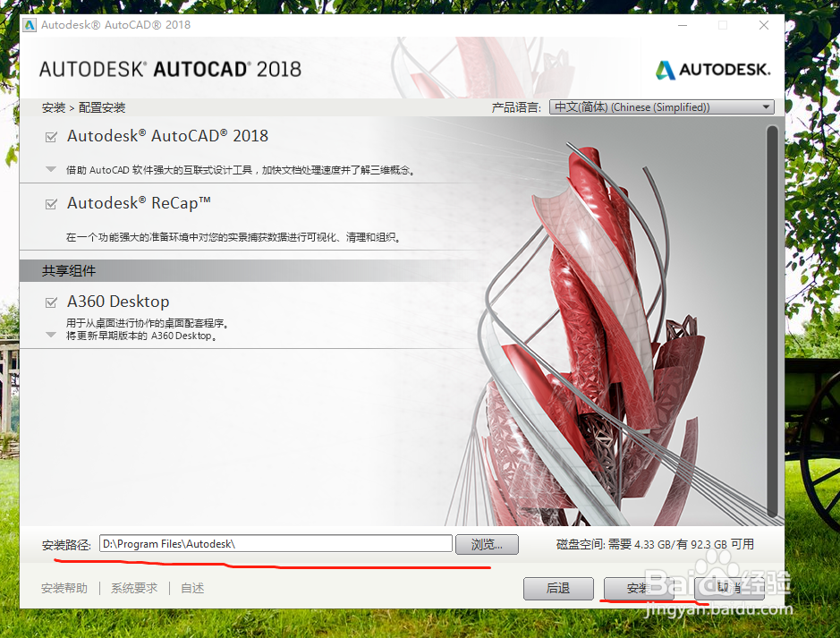The height and width of the screenshot is (638, 840).
Task: Click the Autodesk logo at top right
Action: [x=713, y=70]
